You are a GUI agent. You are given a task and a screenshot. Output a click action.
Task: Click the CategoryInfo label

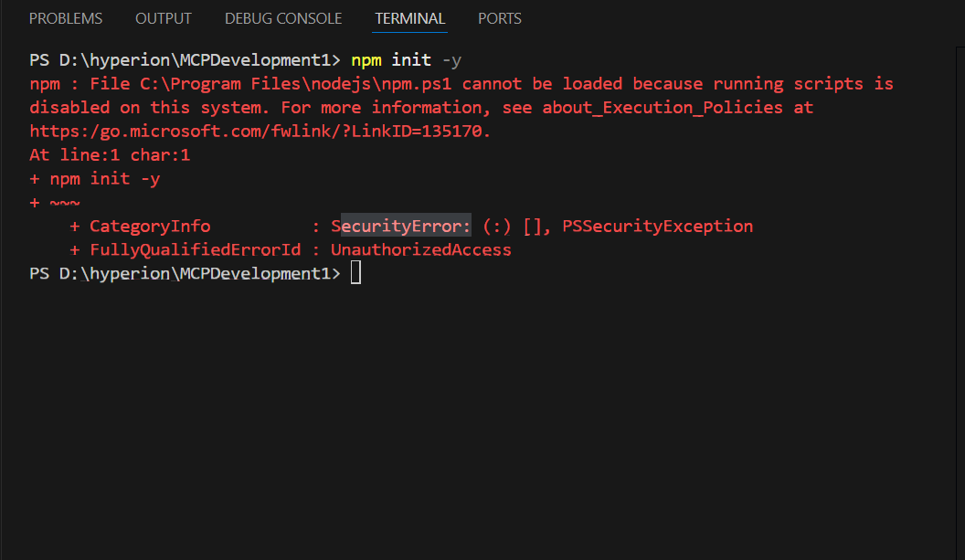(150, 227)
